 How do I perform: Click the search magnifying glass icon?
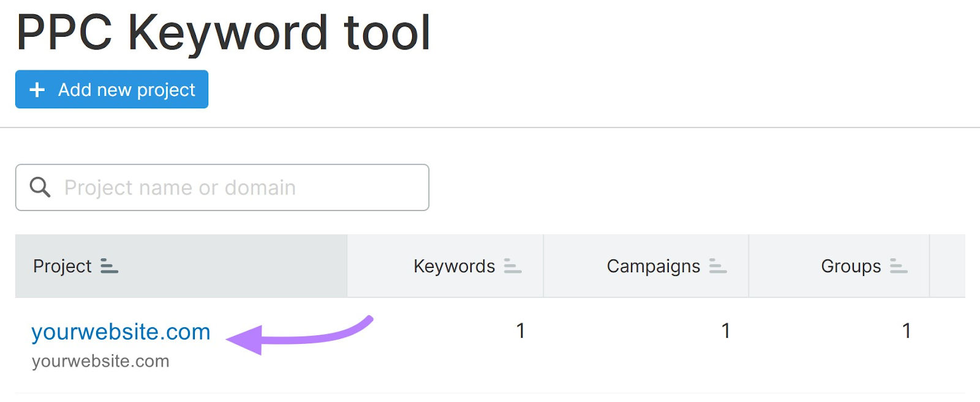[40, 187]
